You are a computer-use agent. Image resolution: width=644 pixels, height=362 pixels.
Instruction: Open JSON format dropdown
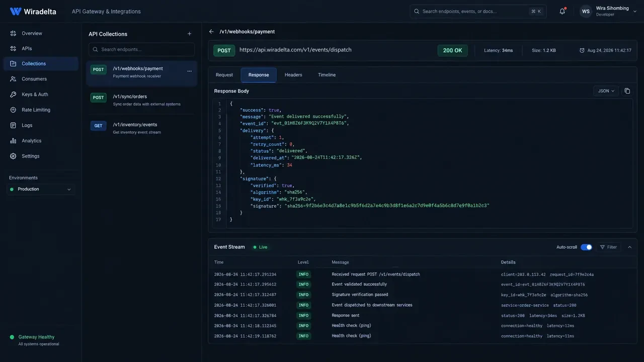pyautogui.click(x=606, y=91)
